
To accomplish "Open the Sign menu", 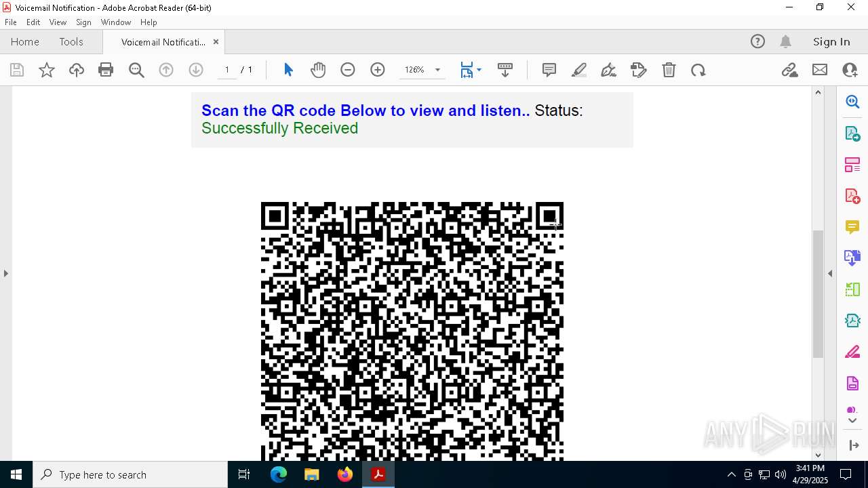I will [84, 22].
